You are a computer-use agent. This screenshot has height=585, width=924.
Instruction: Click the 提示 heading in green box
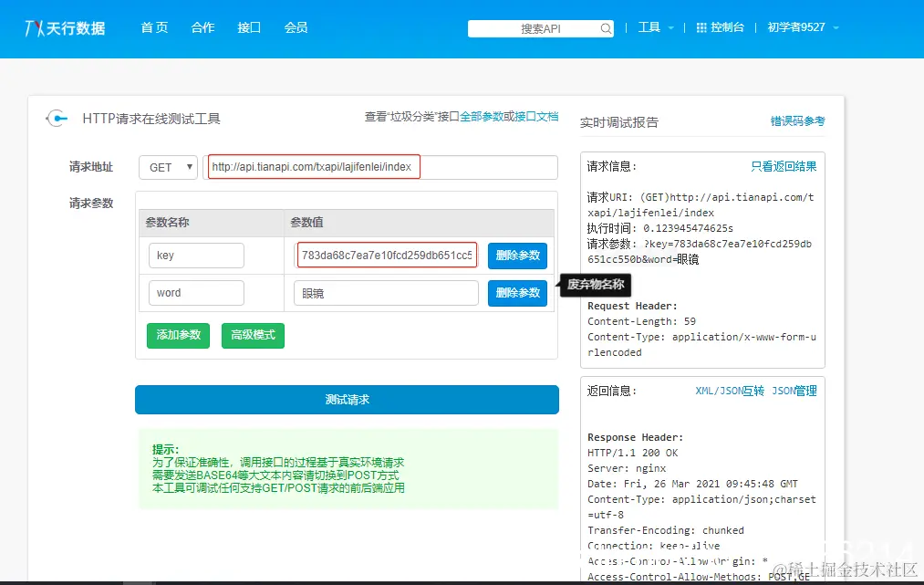pos(166,449)
